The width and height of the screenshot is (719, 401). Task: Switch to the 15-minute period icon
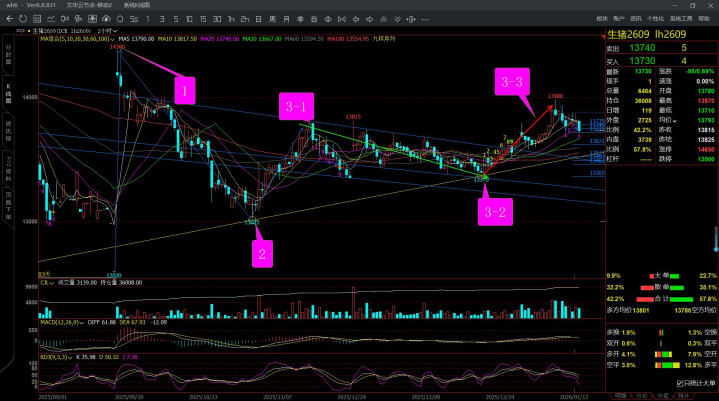pos(203,19)
